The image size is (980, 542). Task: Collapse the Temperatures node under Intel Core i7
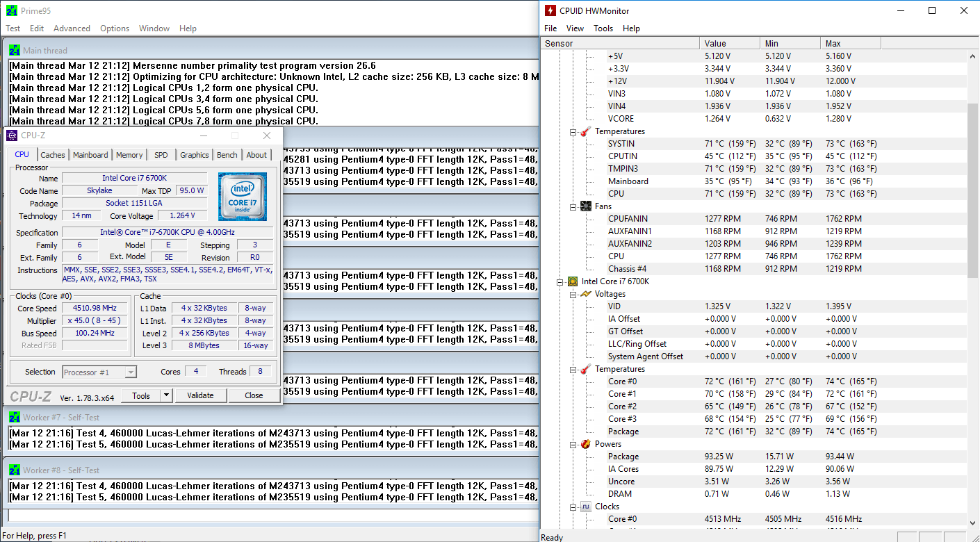[573, 369]
